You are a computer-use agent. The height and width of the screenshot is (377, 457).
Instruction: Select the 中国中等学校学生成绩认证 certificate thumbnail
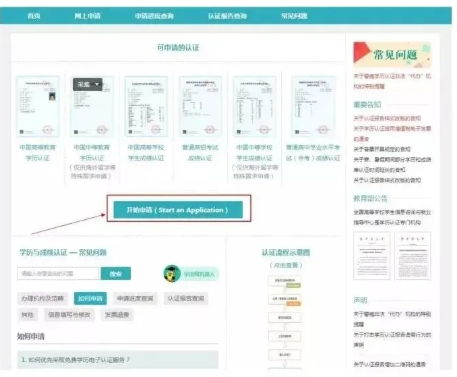(255, 106)
